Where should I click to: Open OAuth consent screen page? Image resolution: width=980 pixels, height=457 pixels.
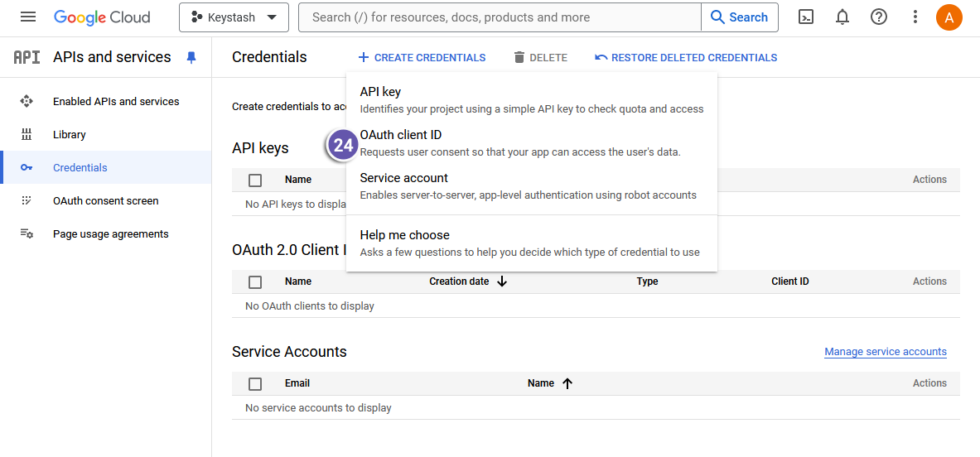click(106, 200)
